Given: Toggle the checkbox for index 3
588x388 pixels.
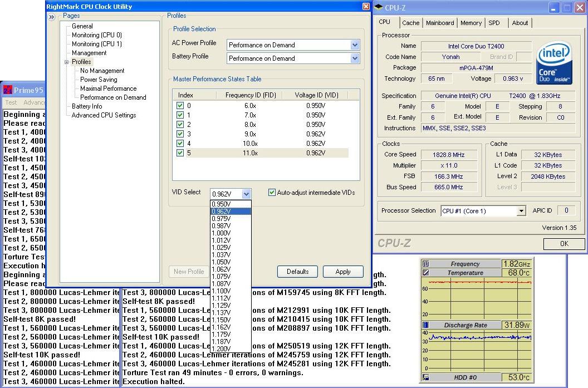Looking at the screenshot, I should [x=180, y=134].
